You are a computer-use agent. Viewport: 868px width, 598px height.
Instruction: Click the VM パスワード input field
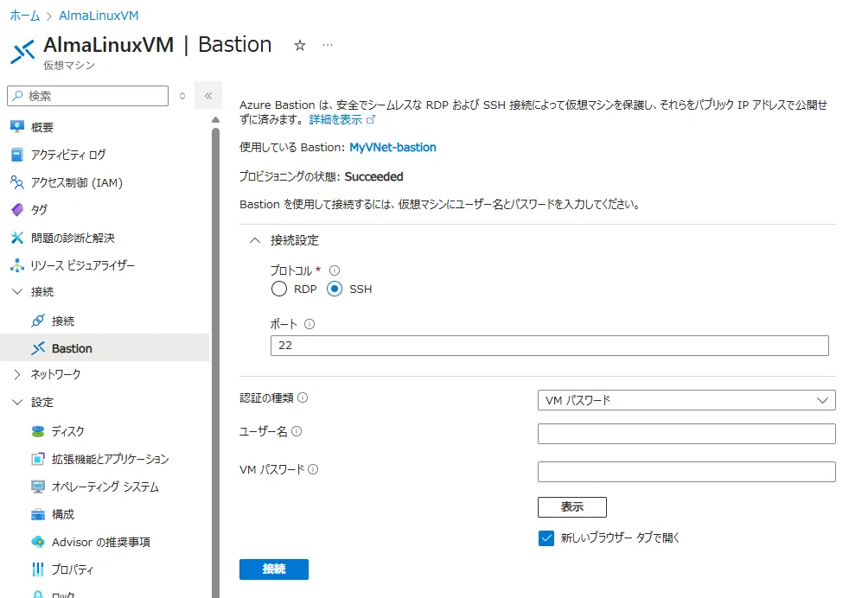coord(686,472)
